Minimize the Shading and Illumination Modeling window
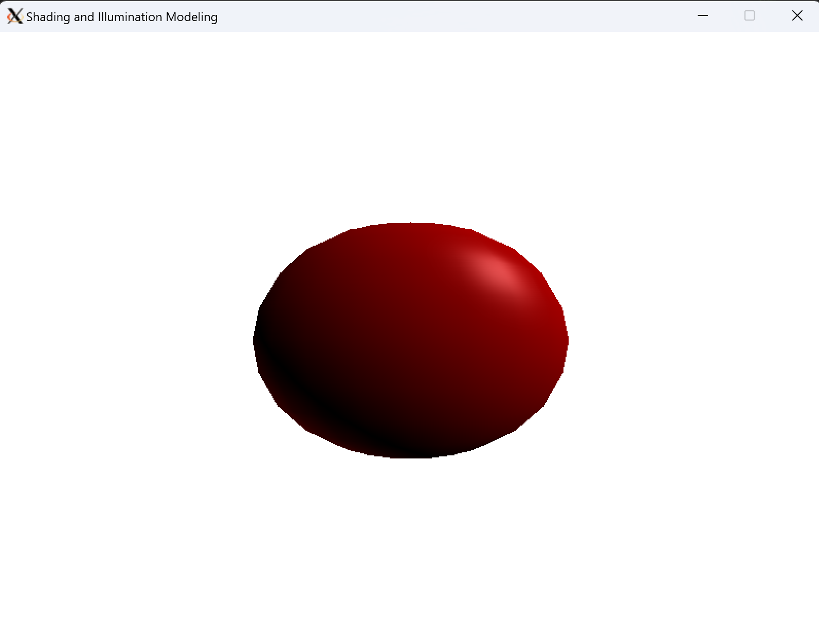The height and width of the screenshot is (644, 819). point(703,16)
